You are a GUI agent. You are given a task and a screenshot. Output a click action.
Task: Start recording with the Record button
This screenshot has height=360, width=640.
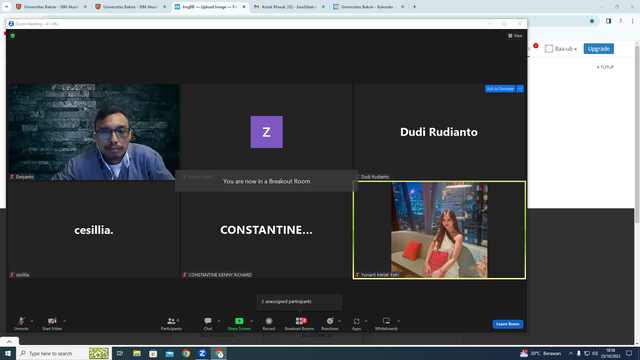click(269, 323)
